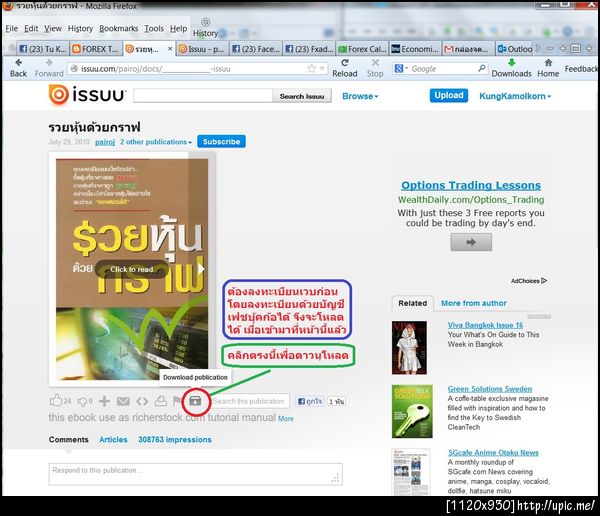Image resolution: width=600 pixels, height=516 pixels.
Task: Select the Related tab
Action: [x=412, y=303]
